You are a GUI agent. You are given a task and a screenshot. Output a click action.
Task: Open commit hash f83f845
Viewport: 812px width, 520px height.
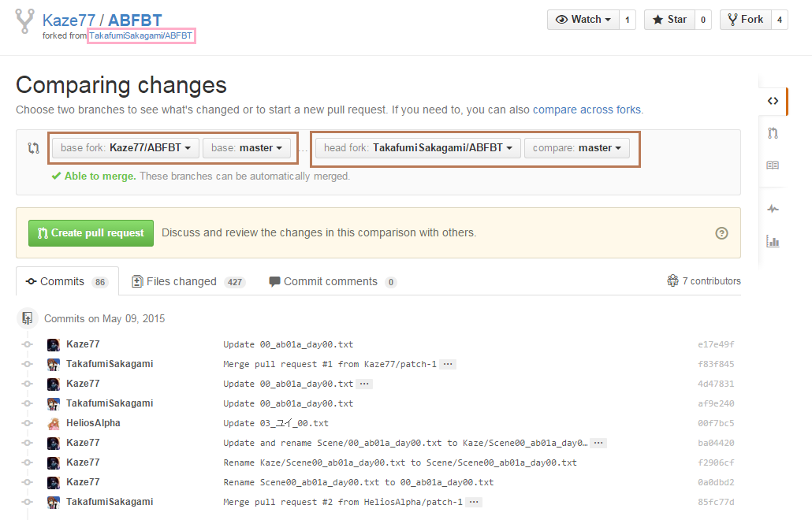[x=716, y=364]
